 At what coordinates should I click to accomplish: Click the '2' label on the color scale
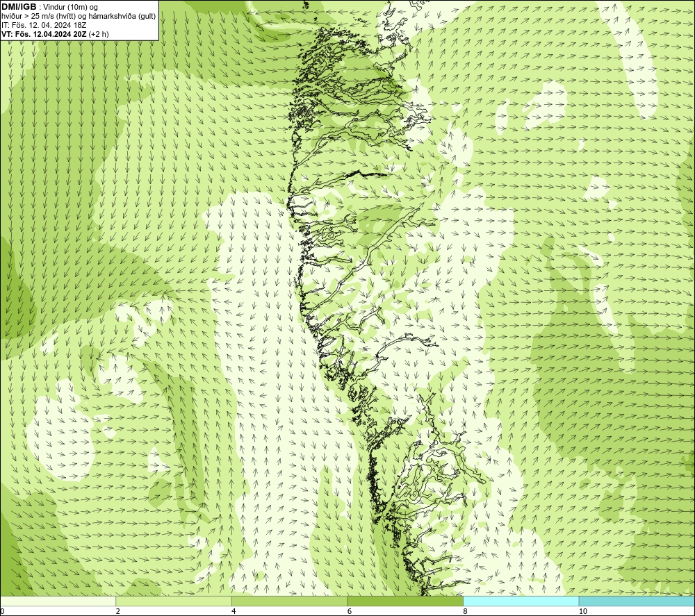coord(118,611)
